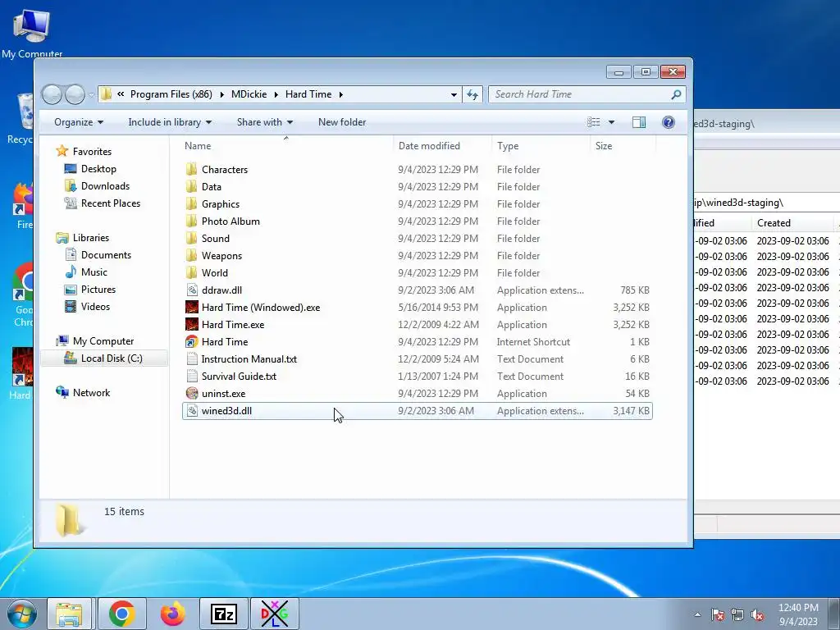The height and width of the screenshot is (630, 840).
Task: Show hidden tray icons arrow
Action: pos(697,615)
